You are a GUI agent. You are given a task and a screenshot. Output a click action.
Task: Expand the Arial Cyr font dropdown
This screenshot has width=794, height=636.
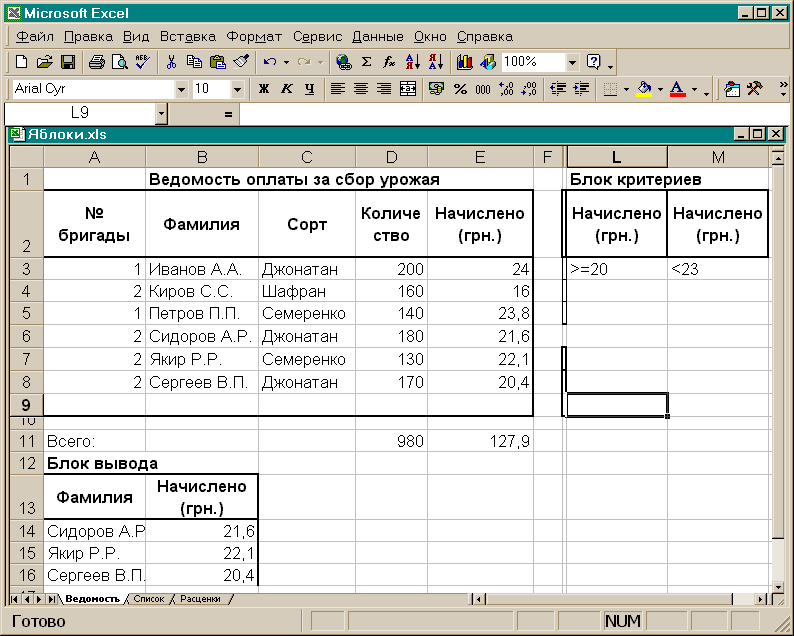coord(181,90)
